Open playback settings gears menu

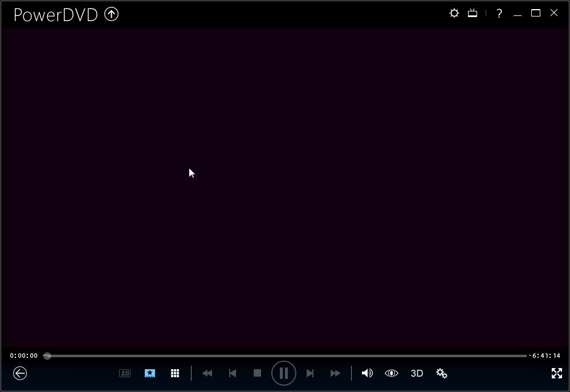point(442,373)
